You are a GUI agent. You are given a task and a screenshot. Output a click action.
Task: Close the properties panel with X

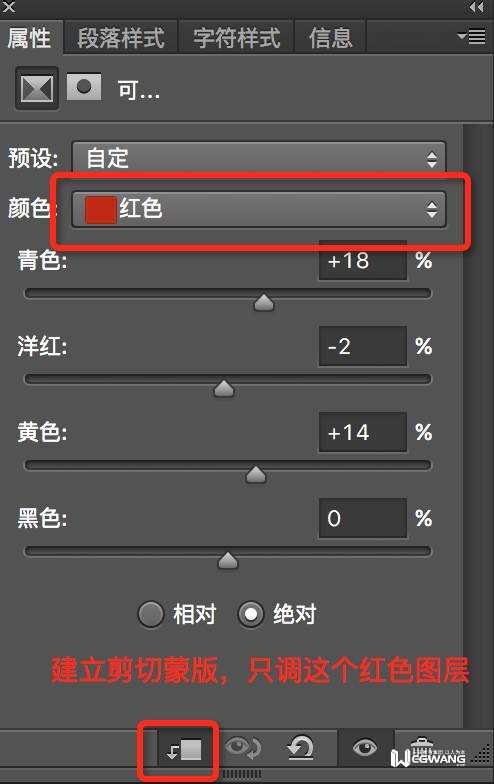point(8,7)
